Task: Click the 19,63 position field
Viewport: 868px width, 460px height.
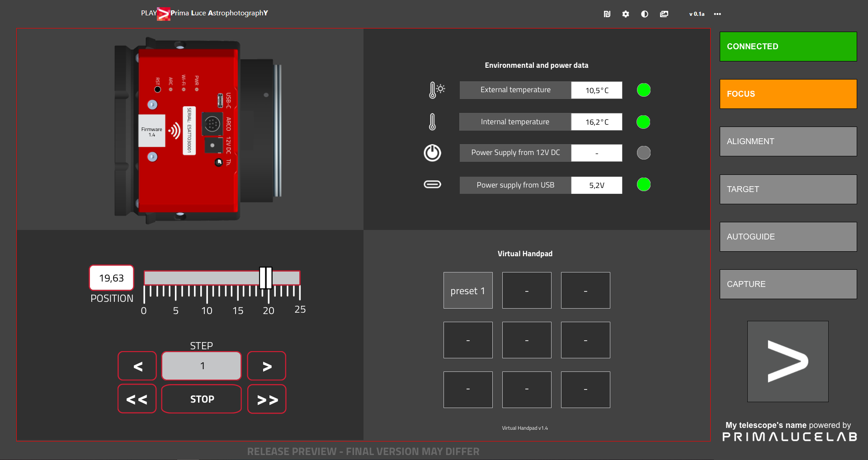Action: click(x=112, y=278)
